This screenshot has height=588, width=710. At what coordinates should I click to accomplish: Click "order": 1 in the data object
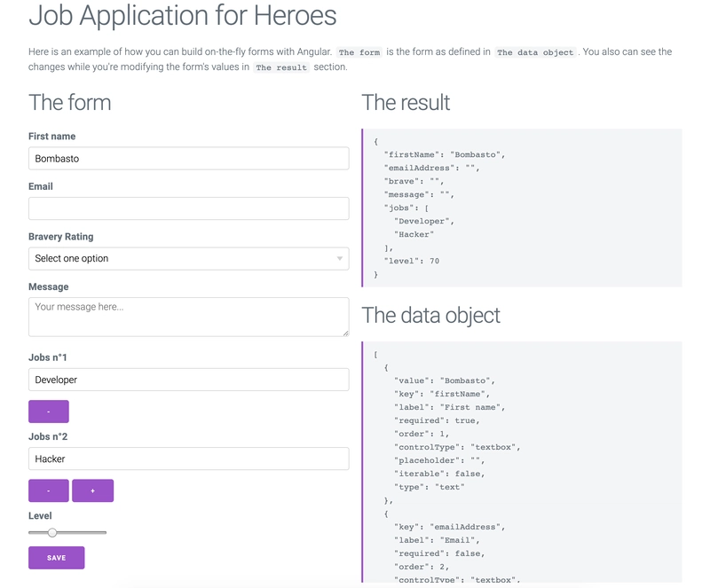click(421, 434)
